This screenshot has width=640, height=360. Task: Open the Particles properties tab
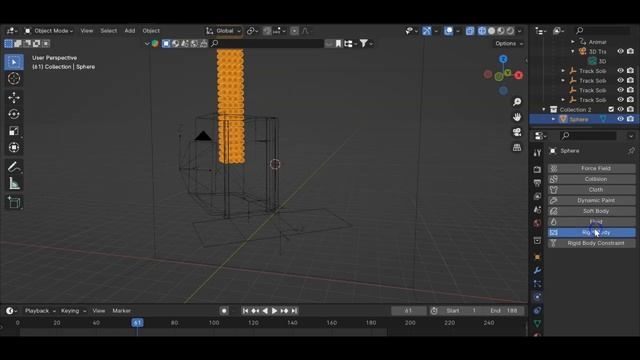point(537,284)
